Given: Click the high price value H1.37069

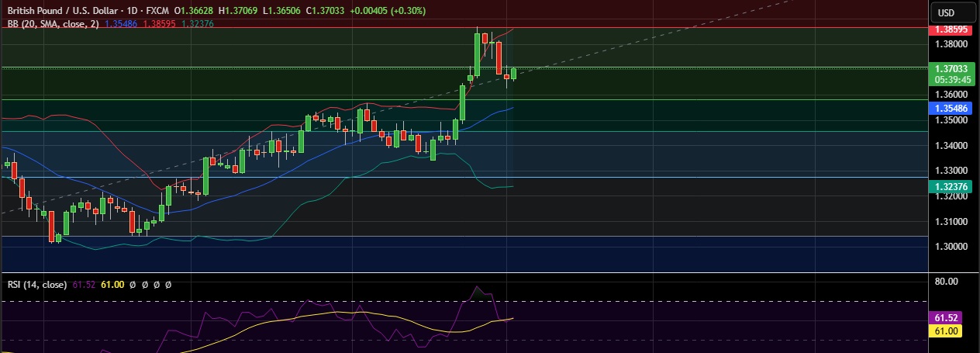Looking at the screenshot, I should point(239,12).
